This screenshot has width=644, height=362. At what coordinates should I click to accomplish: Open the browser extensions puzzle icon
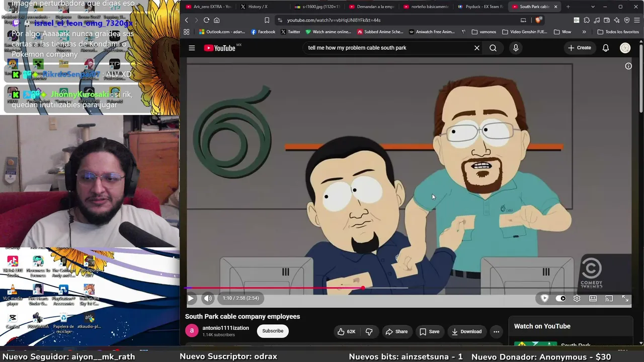tap(587, 20)
